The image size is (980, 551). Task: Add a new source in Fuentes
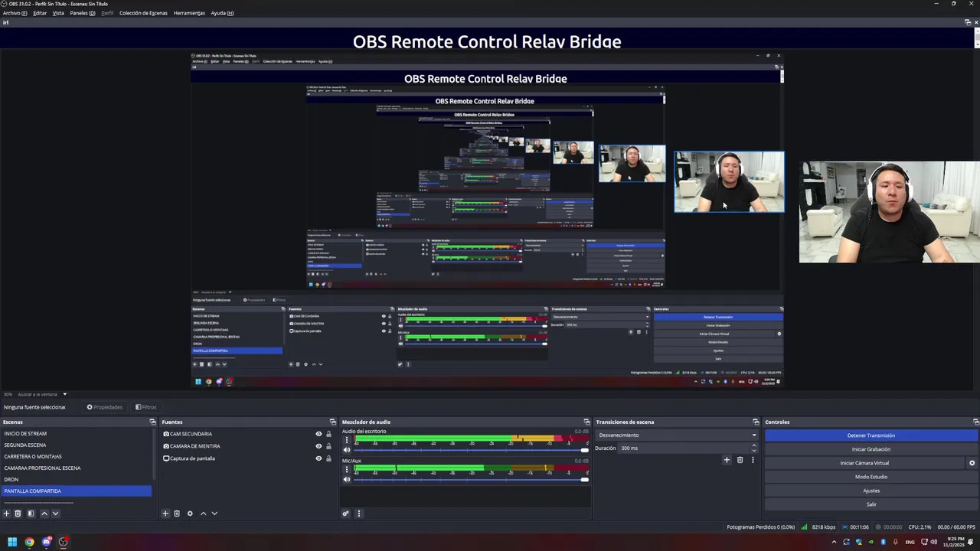coord(165,514)
